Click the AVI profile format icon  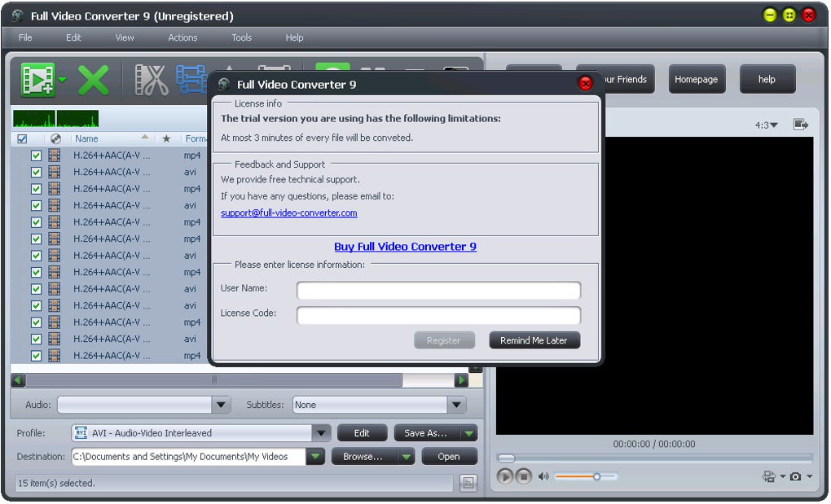pos(81,432)
